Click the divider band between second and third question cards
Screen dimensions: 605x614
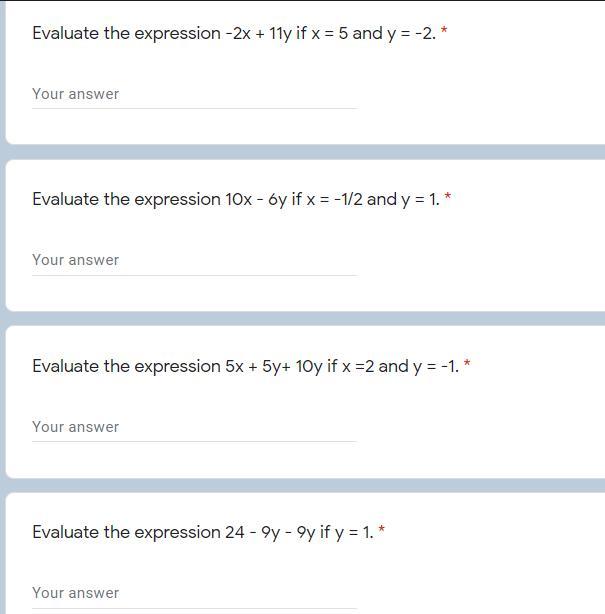coord(305,318)
